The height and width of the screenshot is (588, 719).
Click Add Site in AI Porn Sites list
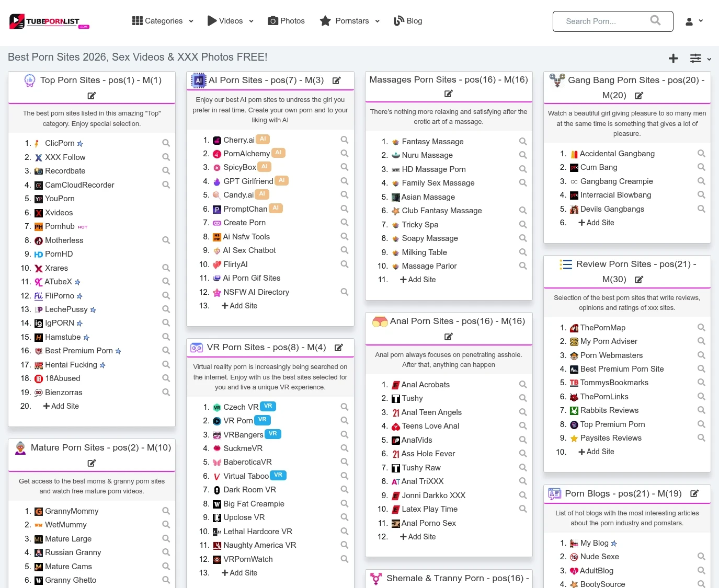(x=239, y=306)
